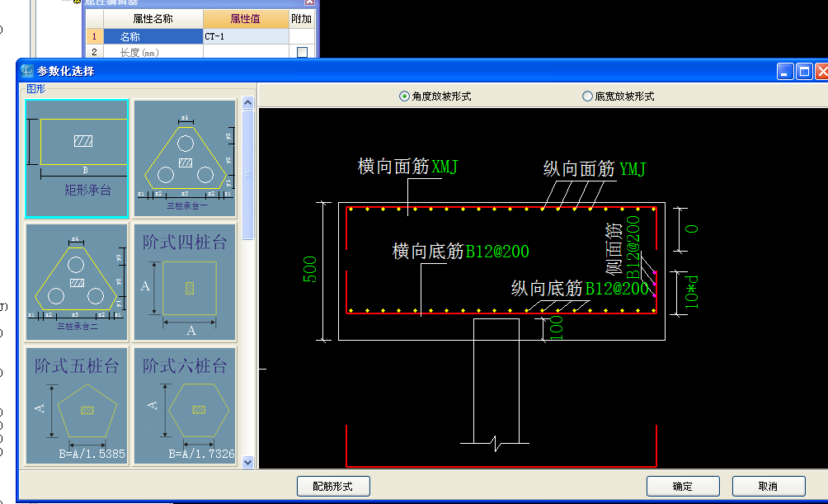
Task: Edit the 纵向面筋 YMJ value
Action: click(x=633, y=169)
